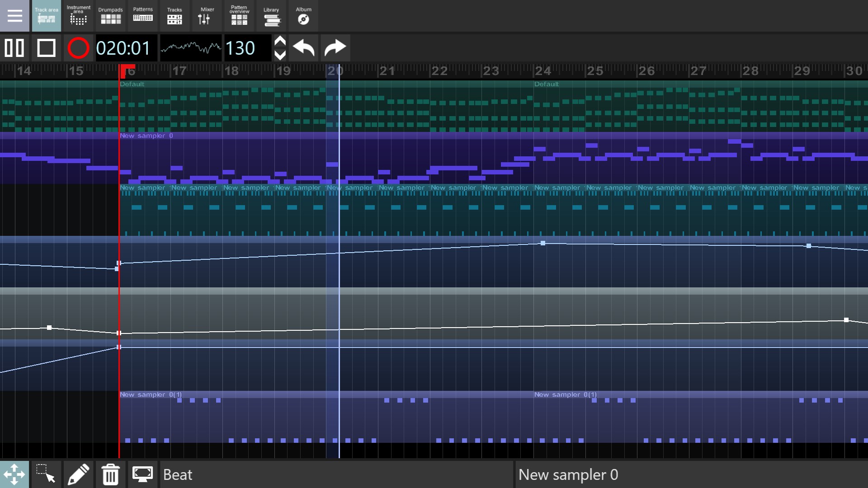Screen dimensions: 868x488
Task: Undo the last action
Action: [x=303, y=48]
